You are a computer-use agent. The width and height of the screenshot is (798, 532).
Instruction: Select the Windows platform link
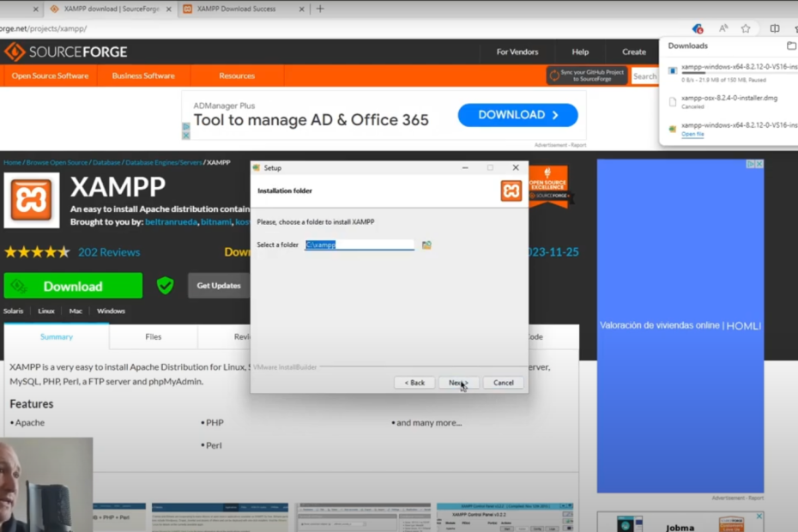(111, 311)
